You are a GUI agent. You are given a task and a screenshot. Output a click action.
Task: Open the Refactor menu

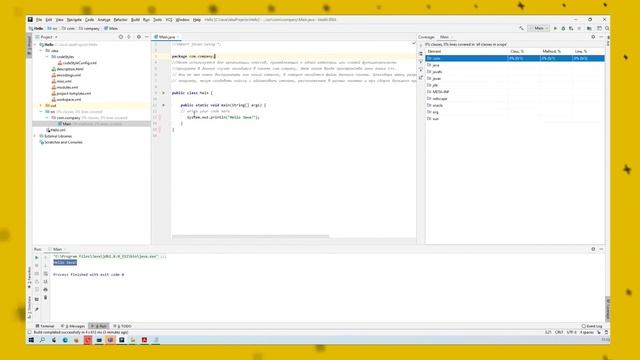(120, 20)
